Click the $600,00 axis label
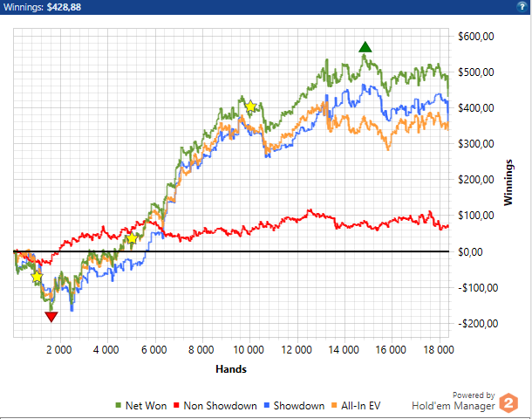The height and width of the screenshot is (419, 532). pos(475,37)
